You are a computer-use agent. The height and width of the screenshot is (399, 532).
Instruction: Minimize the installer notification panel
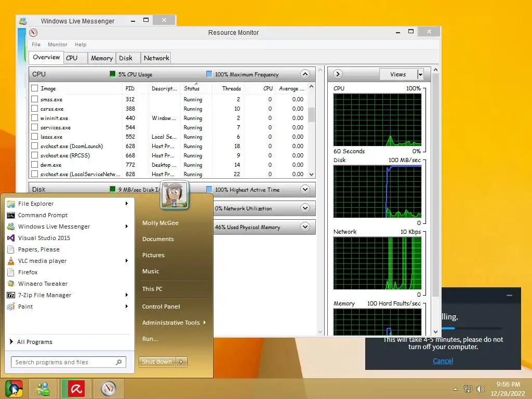coord(509,295)
